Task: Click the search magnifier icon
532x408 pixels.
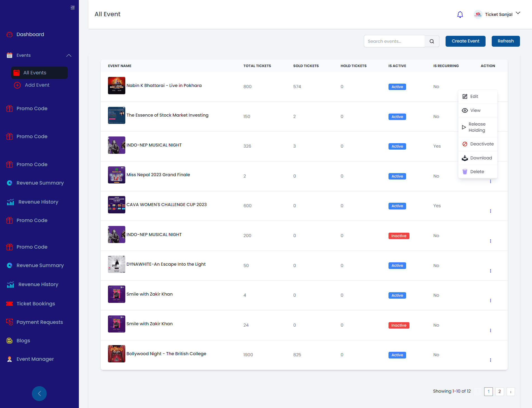Action: click(x=432, y=41)
